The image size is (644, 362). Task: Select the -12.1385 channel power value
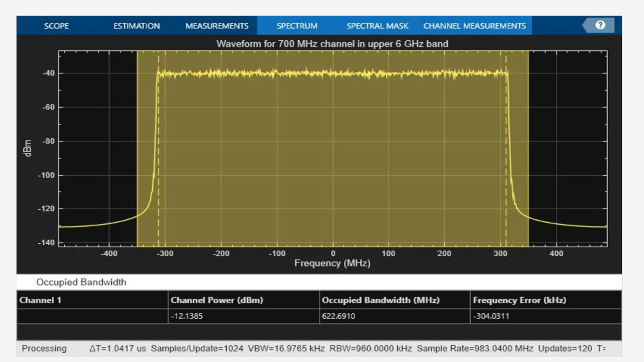(187, 316)
